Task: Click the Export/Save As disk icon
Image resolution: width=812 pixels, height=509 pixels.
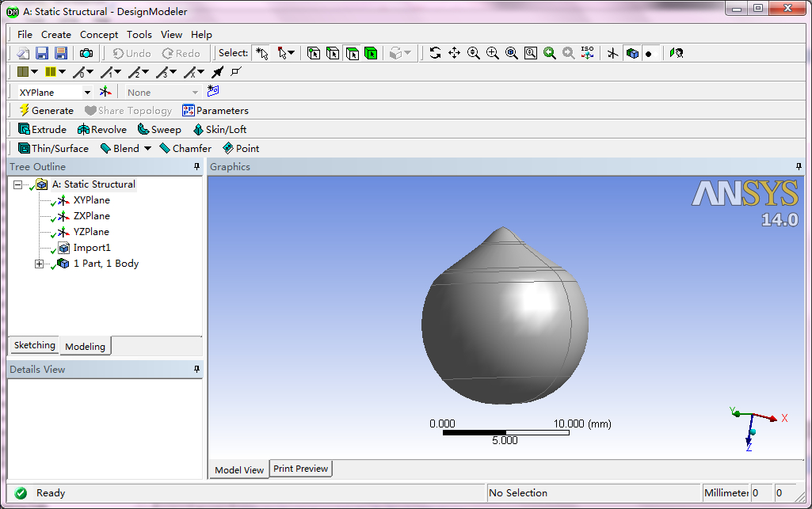Action: click(61, 53)
